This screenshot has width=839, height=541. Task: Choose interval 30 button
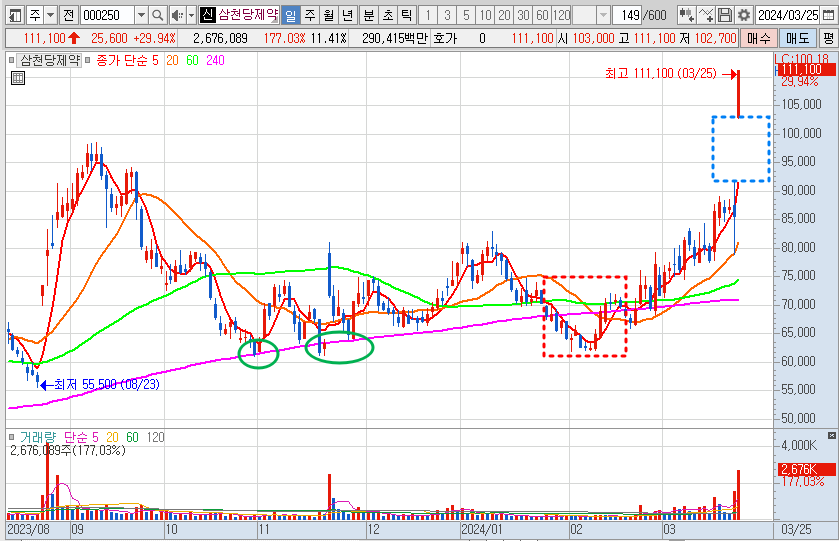523,16
